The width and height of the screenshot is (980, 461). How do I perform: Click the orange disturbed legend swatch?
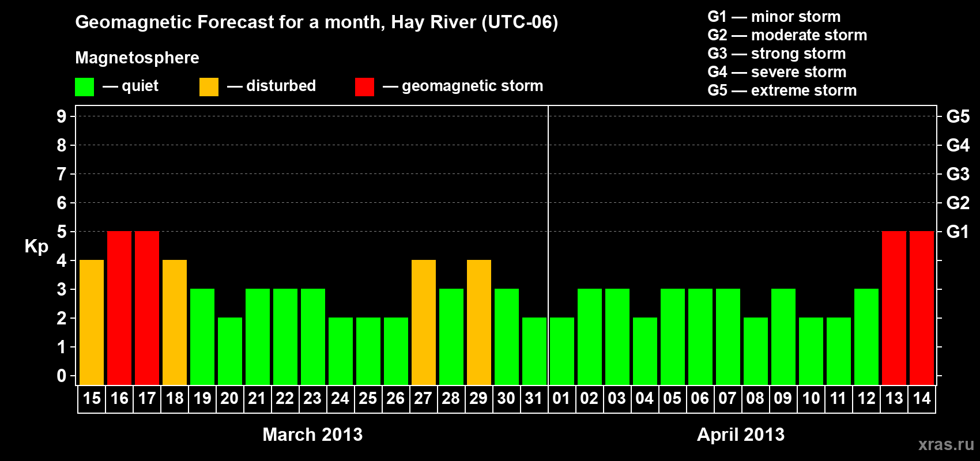click(209, 87)
